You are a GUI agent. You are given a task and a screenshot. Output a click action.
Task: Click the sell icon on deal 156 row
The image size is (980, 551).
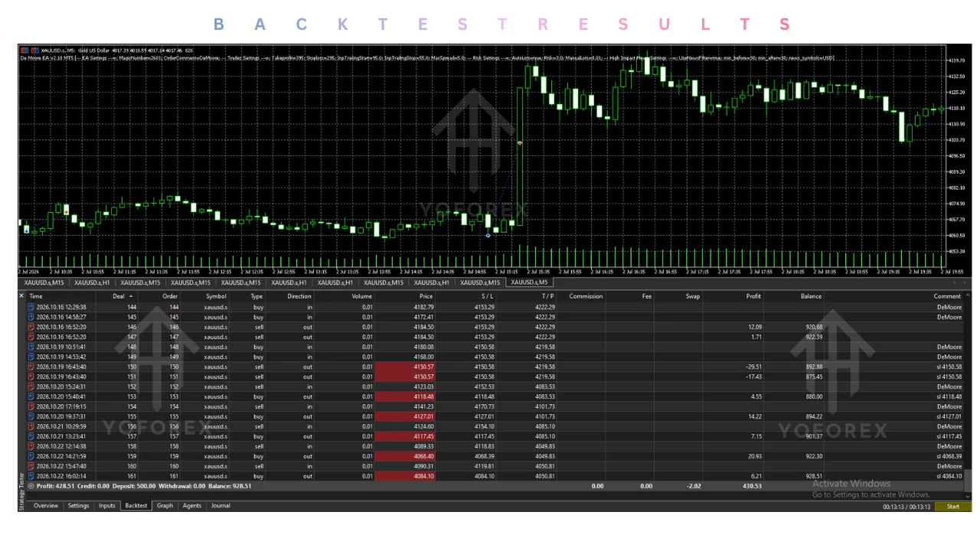coord(31,426)
